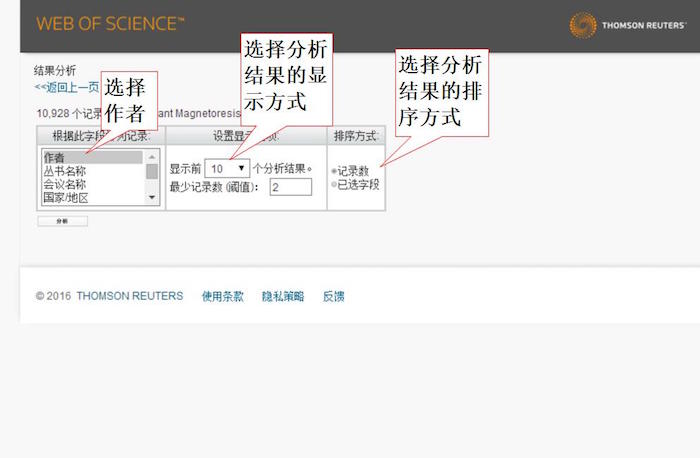700x458 pixels.
Task: Select 作者 in the field list
Action: click(x=92, y=157)
